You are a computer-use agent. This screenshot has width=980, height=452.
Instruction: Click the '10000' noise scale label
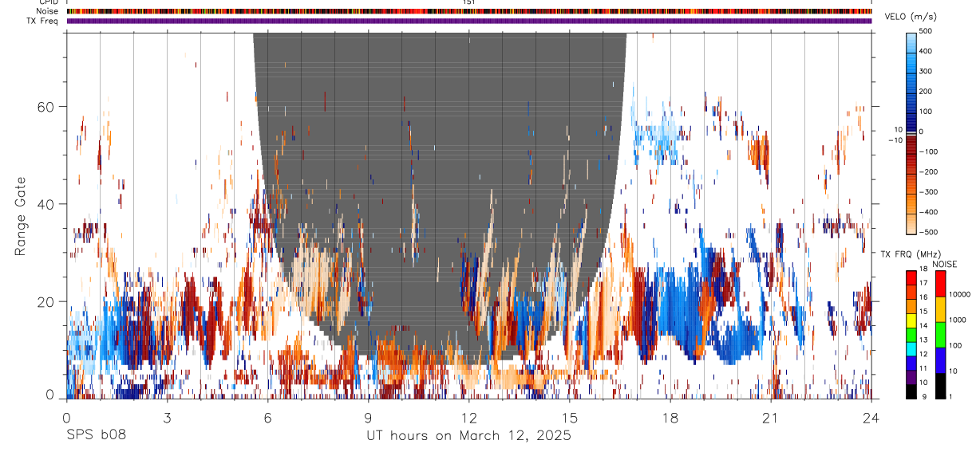pos(959,294)
